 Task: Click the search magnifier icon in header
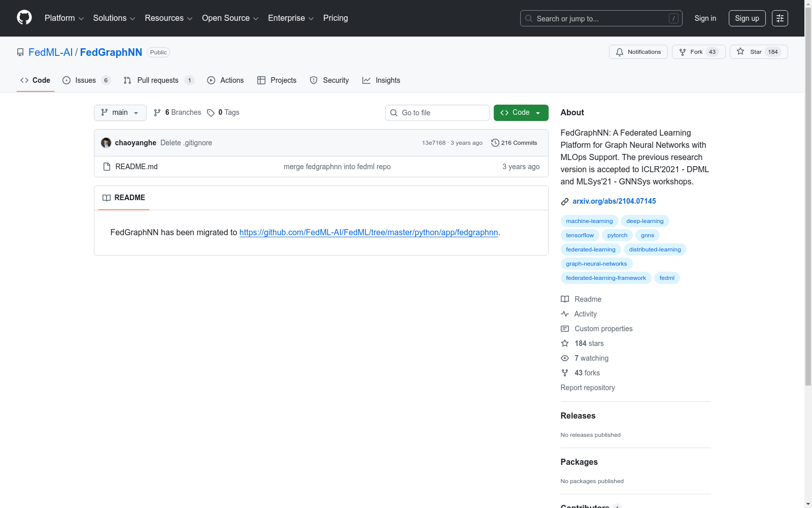click(529, 18)
